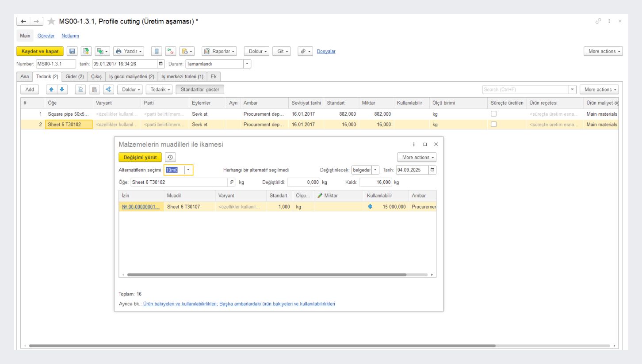Click the copy rows icon in Tedarik toolbar
642x364 pixels.
click(81, 90)
